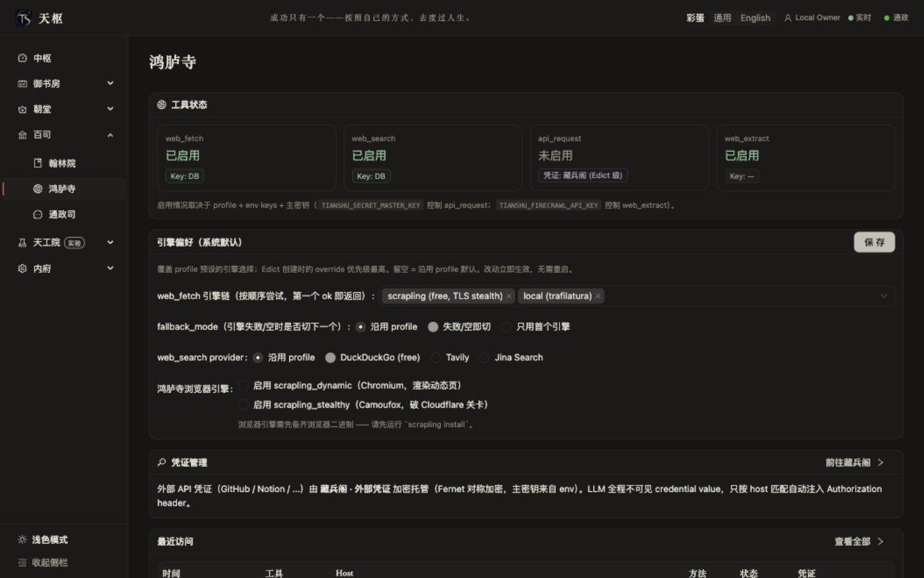Click the key icon beside 凭证管理
Image resolution: width=924 pixels, height=578 pixels.
(x=162, y=462)
